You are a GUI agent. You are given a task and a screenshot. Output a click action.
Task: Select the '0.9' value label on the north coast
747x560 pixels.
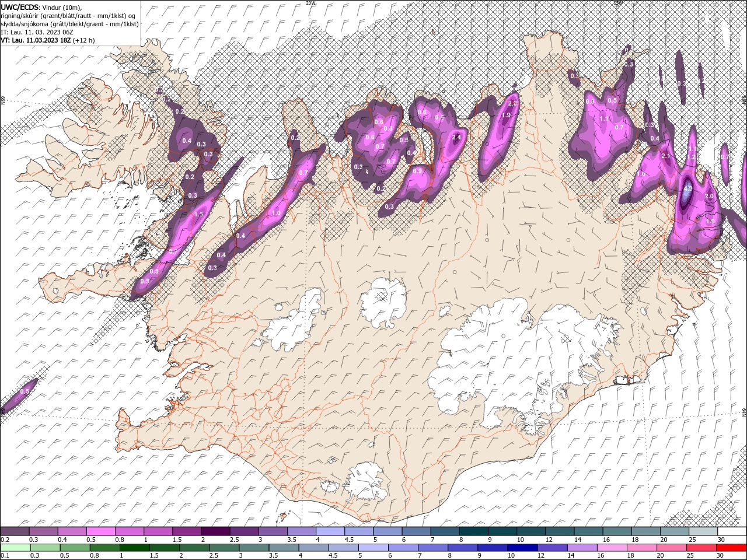click(417, 171)
